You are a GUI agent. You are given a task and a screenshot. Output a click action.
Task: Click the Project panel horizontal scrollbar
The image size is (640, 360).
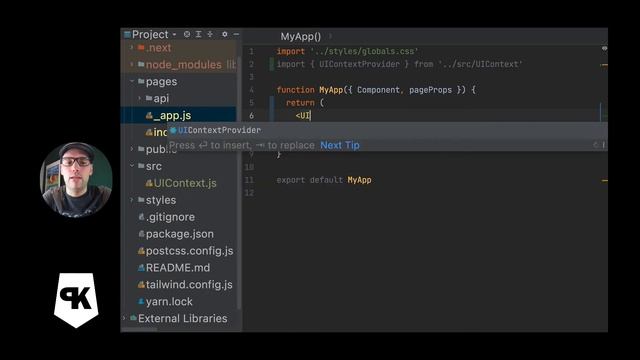click(139, 329)
